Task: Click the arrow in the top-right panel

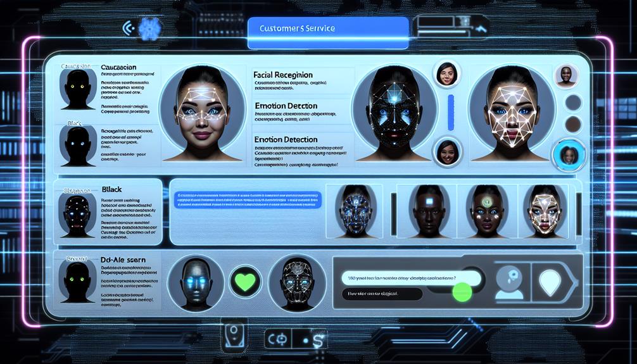Action: 481,28
